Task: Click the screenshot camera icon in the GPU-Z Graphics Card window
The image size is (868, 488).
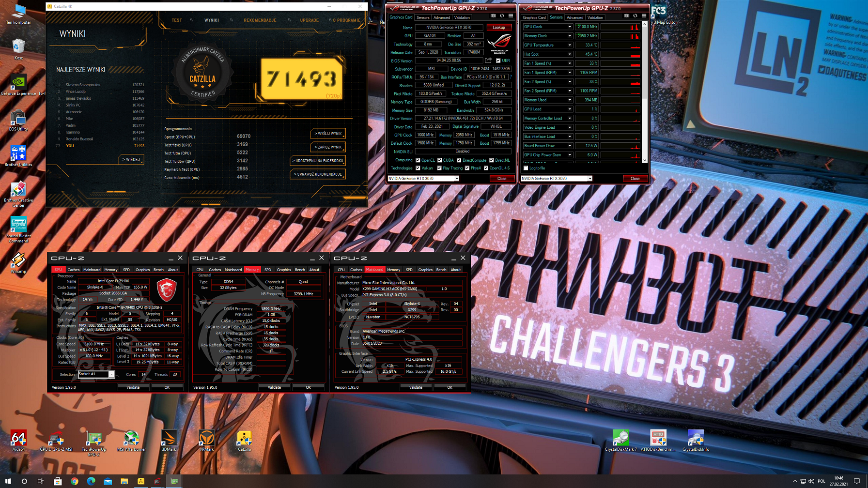Action: 493,16
